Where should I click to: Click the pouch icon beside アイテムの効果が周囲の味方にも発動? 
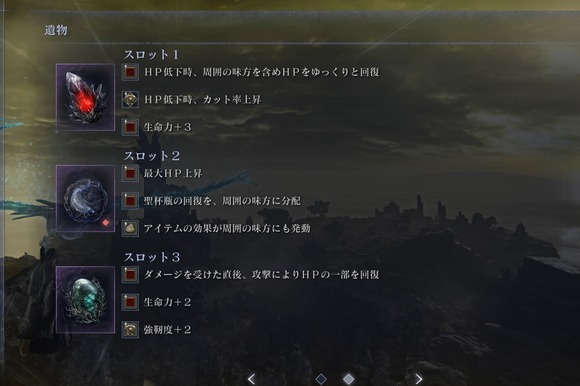[130, 228]
